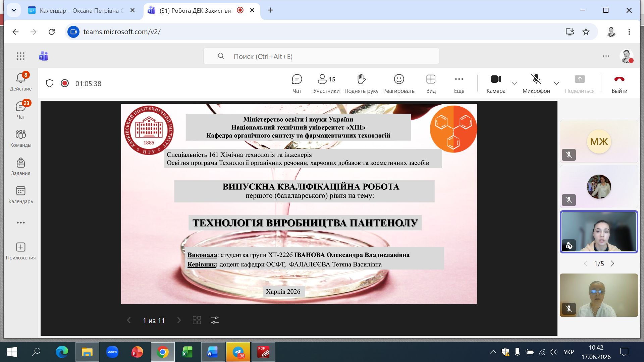644x362 pixels.
Task: Show hidden system tray icons
Action: tap(493, 352)
